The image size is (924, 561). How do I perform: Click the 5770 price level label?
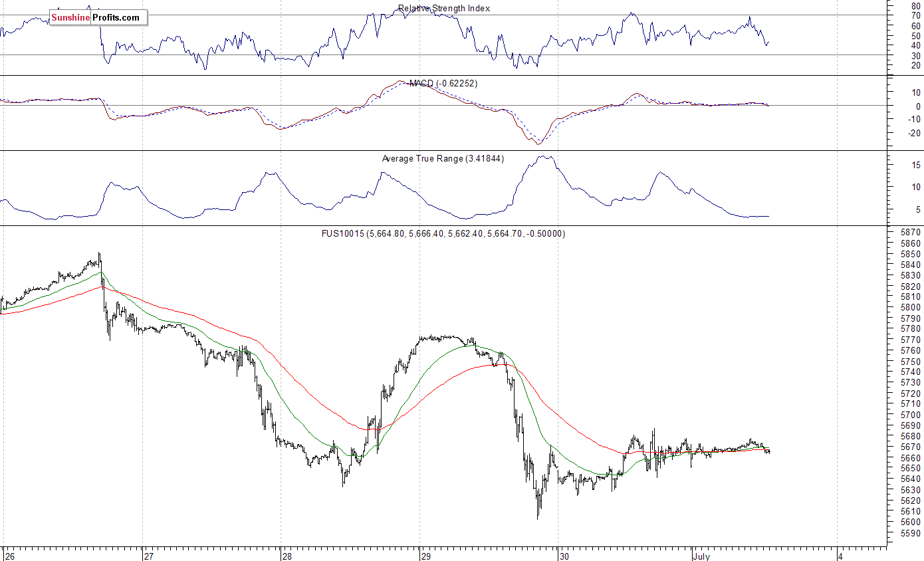911,340
